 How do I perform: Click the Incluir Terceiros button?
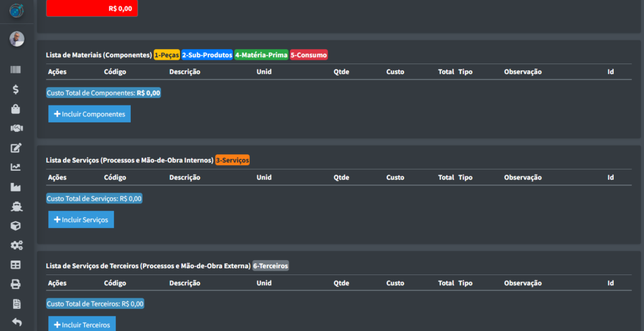82,324
